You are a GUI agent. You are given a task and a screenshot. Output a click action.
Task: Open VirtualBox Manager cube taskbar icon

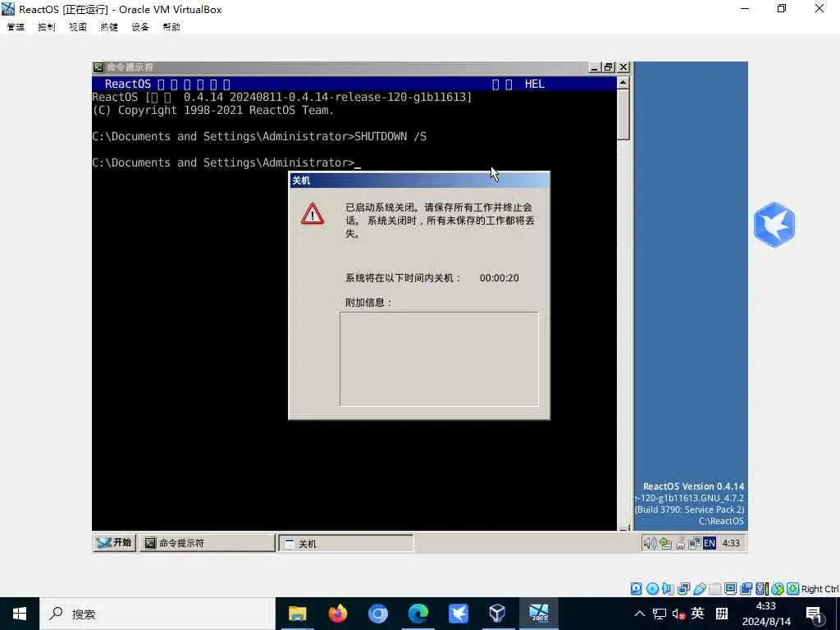point(498,614)
